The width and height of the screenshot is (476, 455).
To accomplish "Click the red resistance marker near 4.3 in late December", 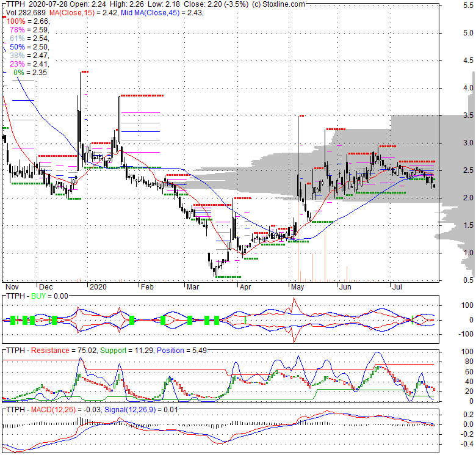I will pos(85,71).
